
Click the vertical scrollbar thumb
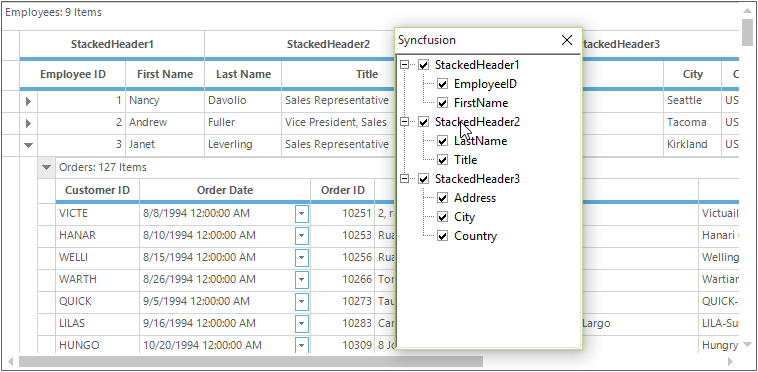[x=747, y=32]
